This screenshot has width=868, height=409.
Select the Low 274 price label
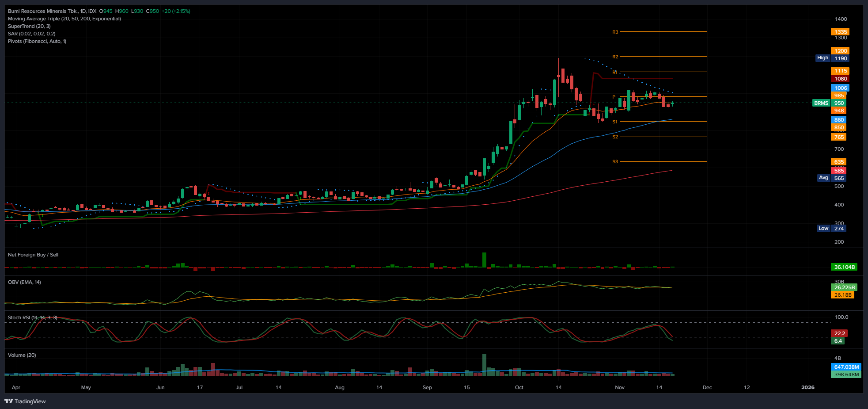click(x=832, y=229)
